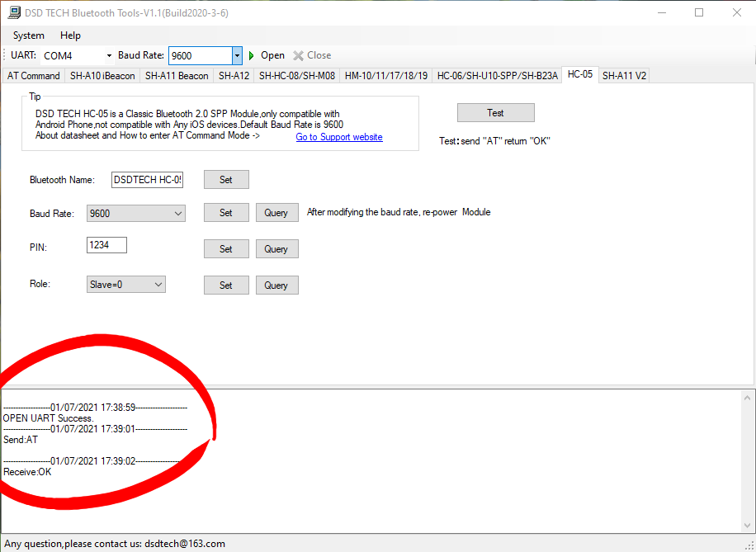The image size is (756, 552).
Task: Expand the toolbar Baud Rate 9600 dropdown arrow
Action: [x=237, y=56]
